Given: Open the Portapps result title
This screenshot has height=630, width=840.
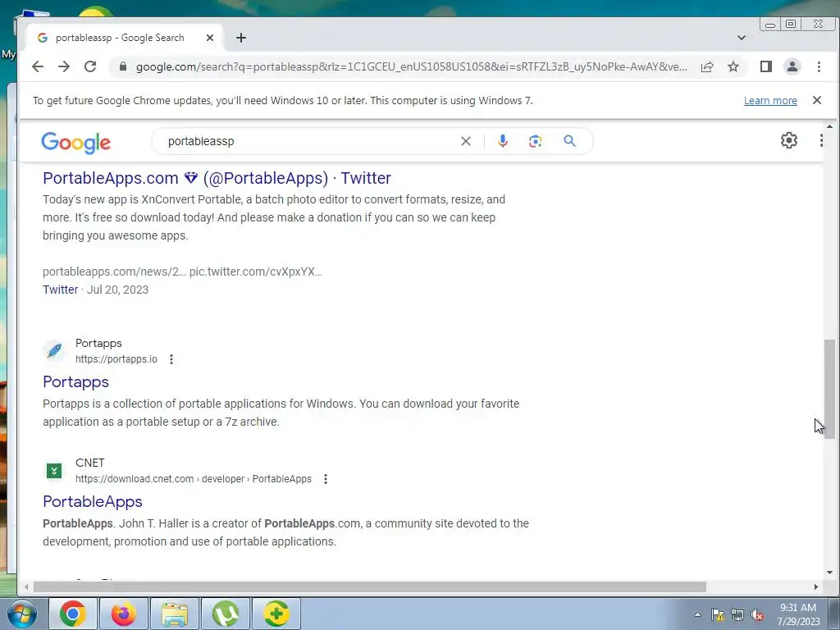Looking at the screenshot, I should [x=76, y=382].
